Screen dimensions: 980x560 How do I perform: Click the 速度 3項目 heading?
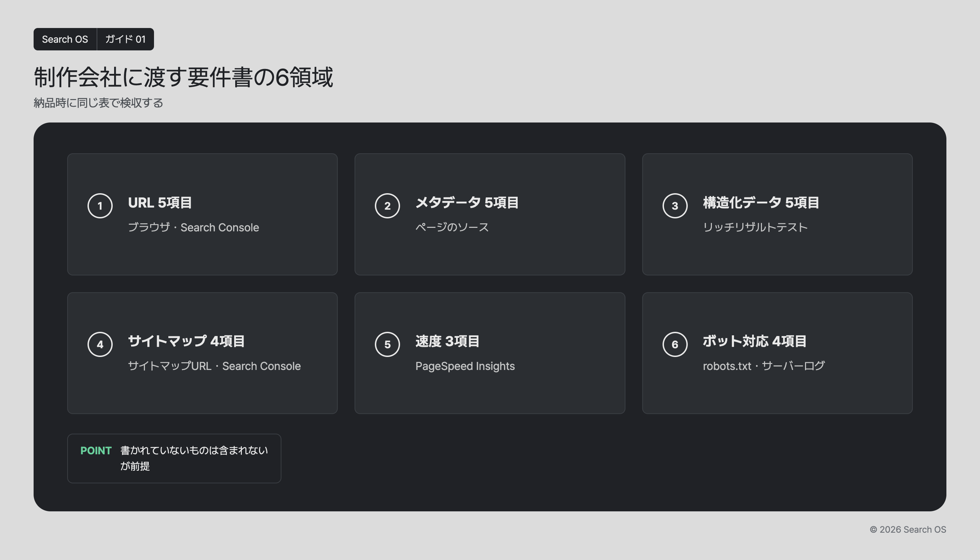pyautogui.click(x=447, y=341)
